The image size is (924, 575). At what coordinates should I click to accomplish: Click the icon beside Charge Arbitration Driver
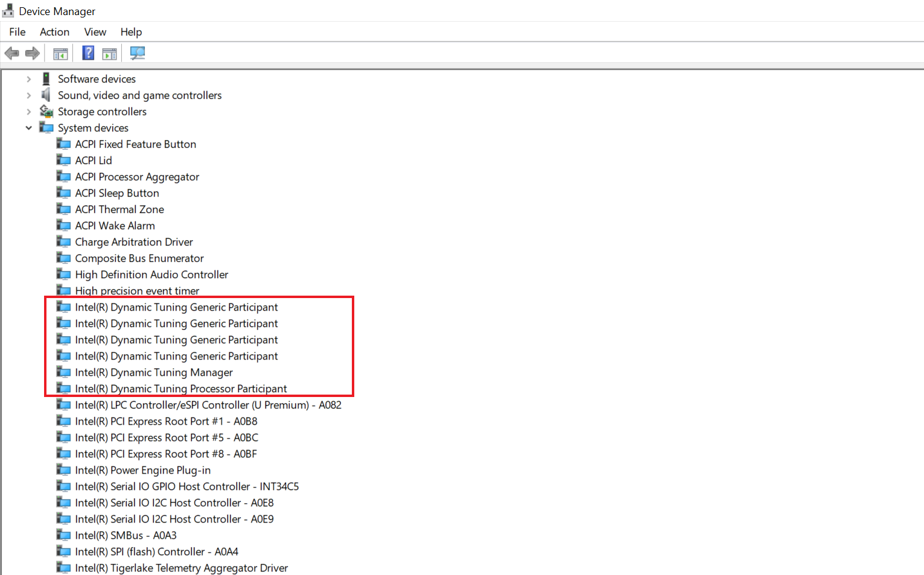63,241
